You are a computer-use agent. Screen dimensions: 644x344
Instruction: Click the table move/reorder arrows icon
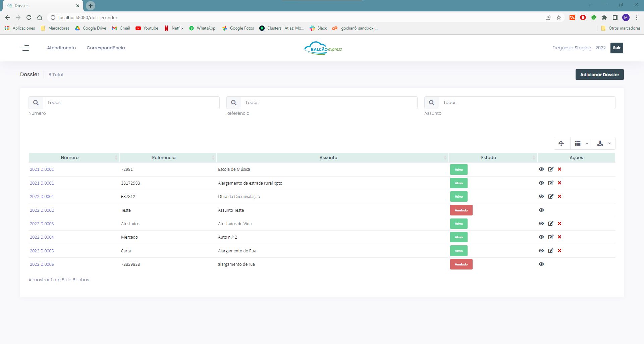561,143
